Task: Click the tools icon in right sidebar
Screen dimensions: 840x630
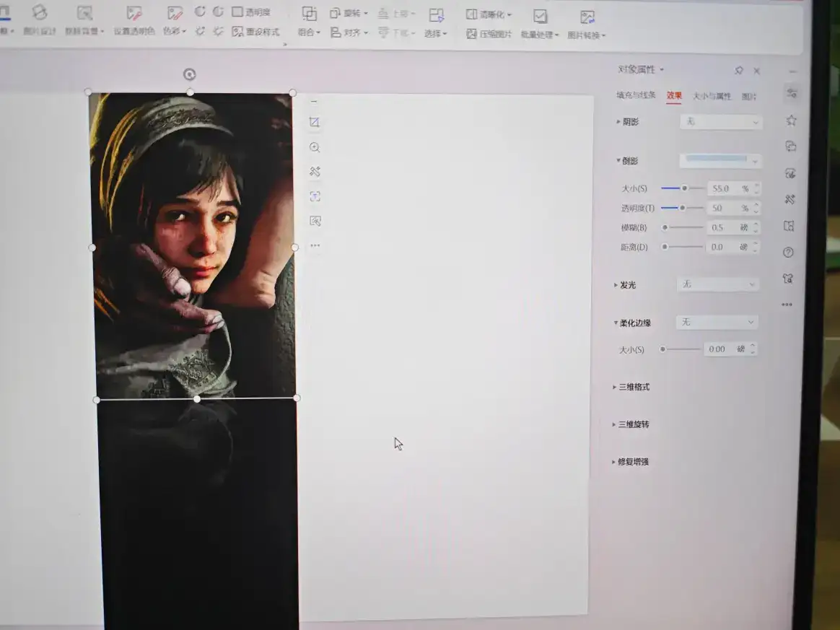Action: pos(789,200)
